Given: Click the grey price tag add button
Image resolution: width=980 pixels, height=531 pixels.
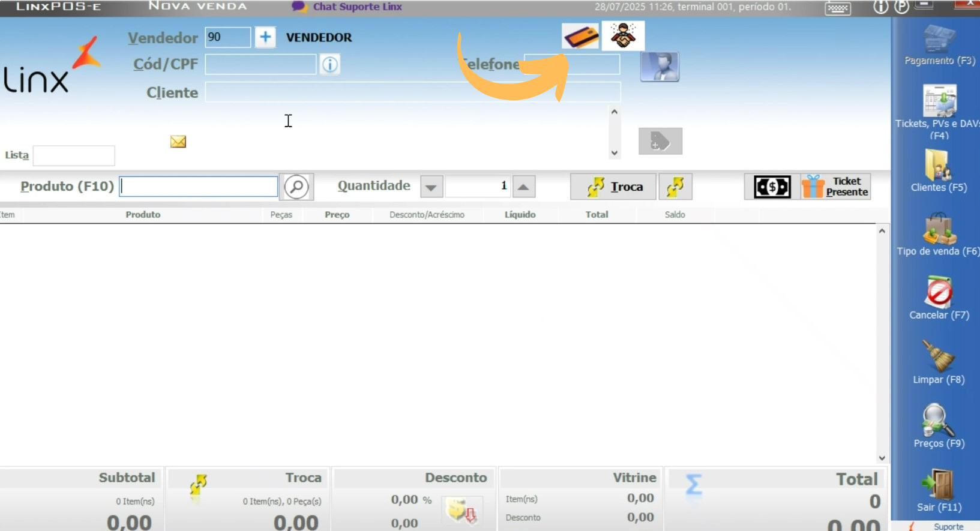Looking at the screenshot, I should click(660, 141).
